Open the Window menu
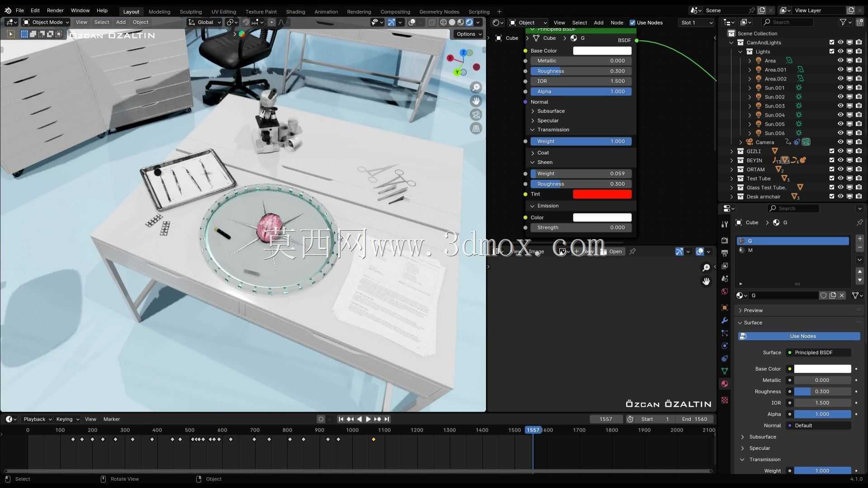868x488 pixels. (x=80, y=10)
